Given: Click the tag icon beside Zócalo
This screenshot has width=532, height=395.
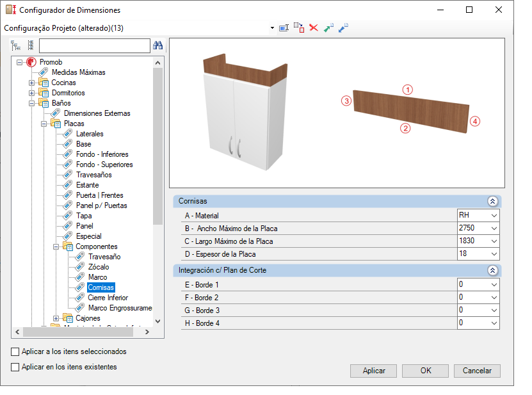Looking at the screenshot, I should pos(80,267).
